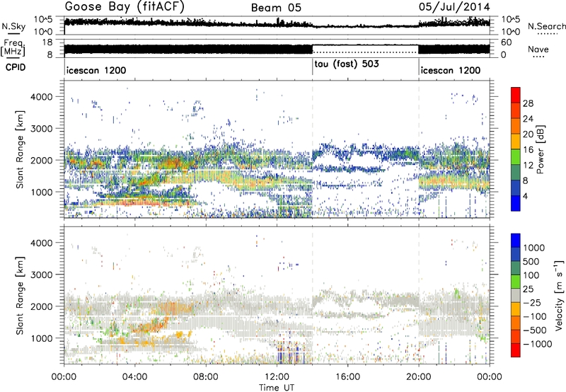The image size is (566, 392).
Task: Click the blue top segment of the Velocity colorbar
Action: (x=516, y=241)
